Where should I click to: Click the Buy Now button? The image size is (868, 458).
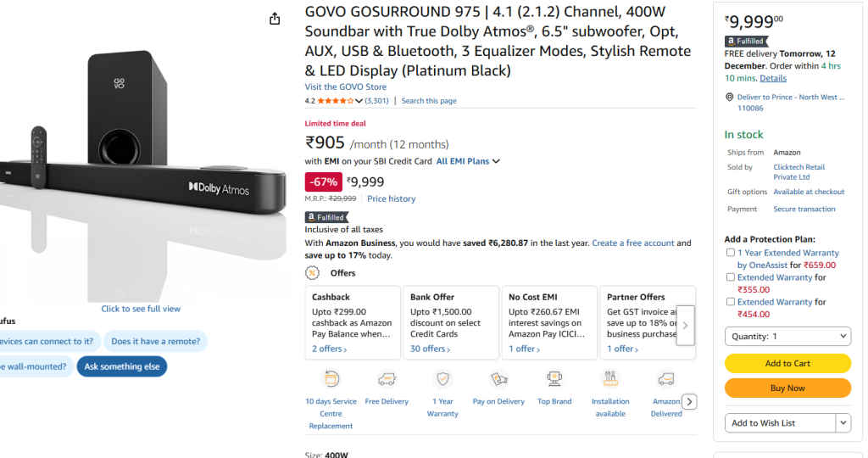tap(787, 388)
